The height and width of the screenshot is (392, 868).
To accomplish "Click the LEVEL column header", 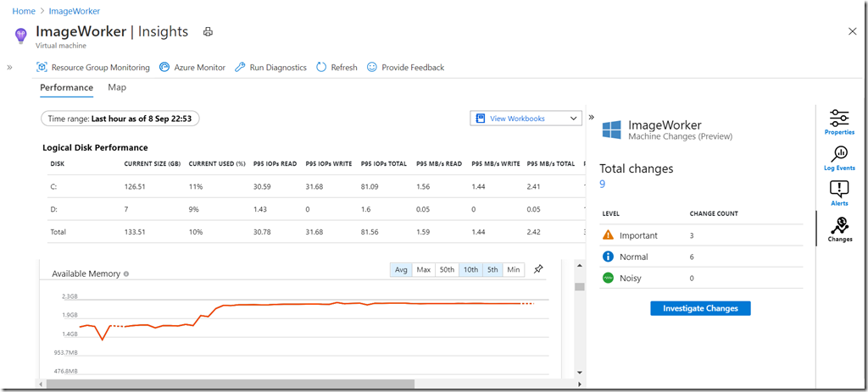I will [x=610, y=213].
